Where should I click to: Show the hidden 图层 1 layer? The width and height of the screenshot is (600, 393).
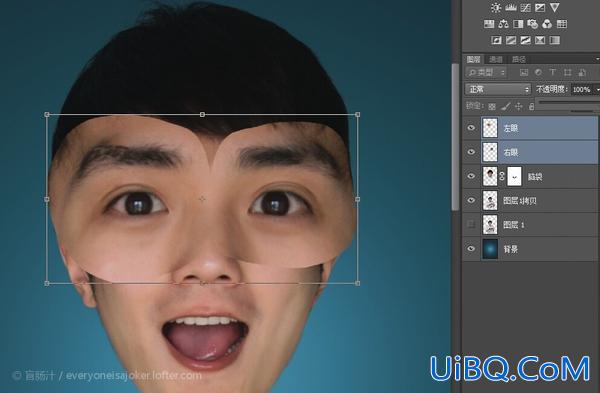[471, 225]
